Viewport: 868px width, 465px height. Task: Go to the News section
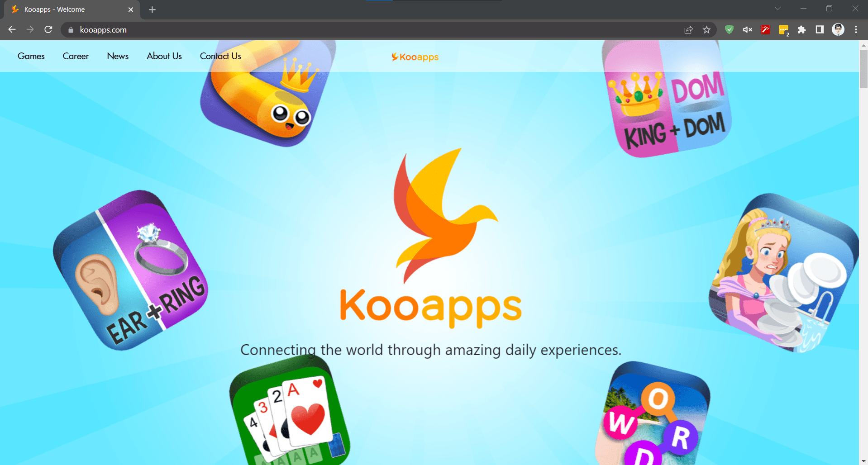118,56
